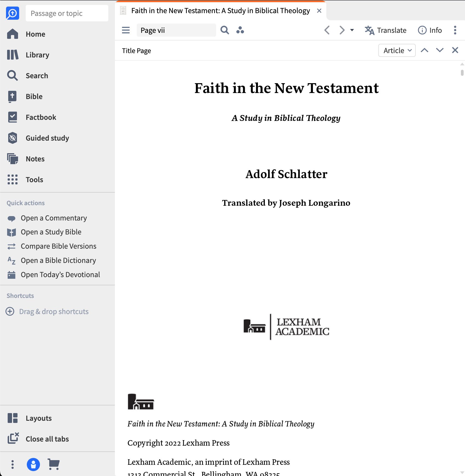Click the Lexham Academic logo image
Viewport: 465px width, 476px height.
pos(286,327)
